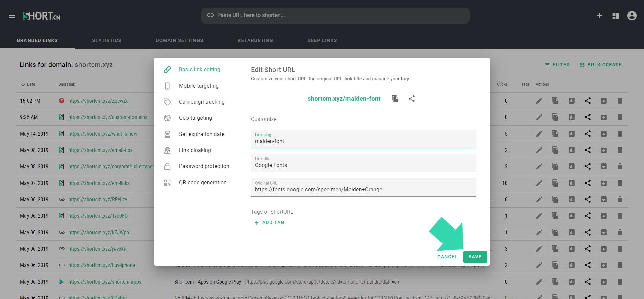644x299 pixels.
Task: Copy the shortcm.xyz/maiden-font short link
Action: pyautogui.click(x=395, y=99)
